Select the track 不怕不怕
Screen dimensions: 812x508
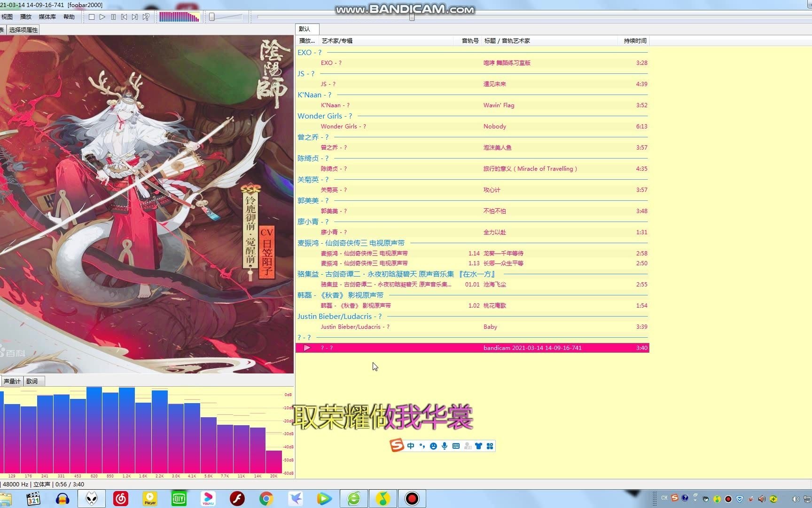pos(472,211)
